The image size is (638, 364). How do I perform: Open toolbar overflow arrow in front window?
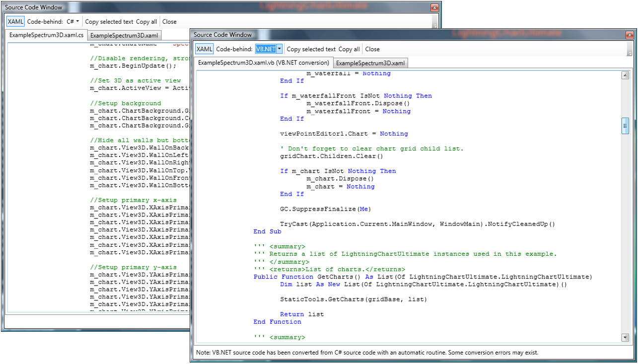pyautogui.click(x=631, y=53)
